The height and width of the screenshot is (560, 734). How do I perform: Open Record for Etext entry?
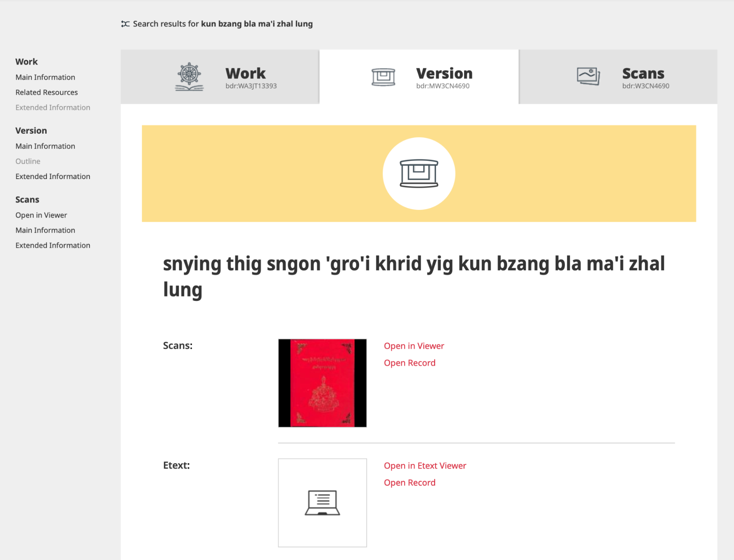[x=410, y=483]
